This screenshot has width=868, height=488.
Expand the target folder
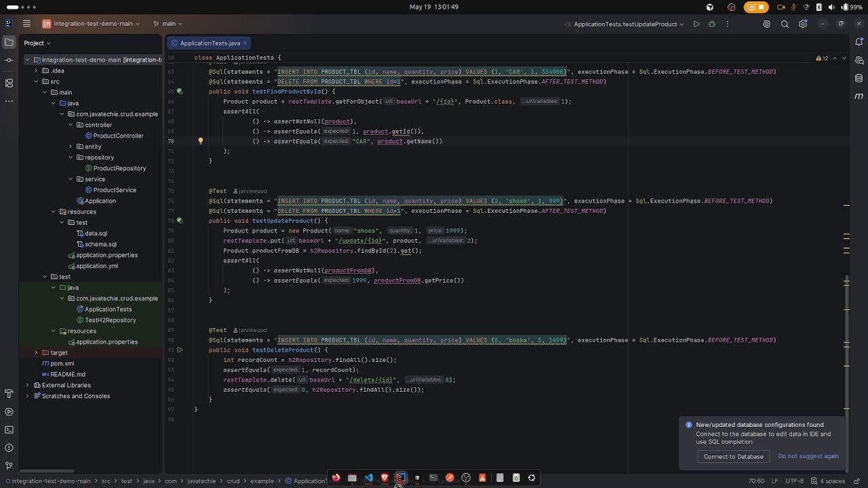coord(36,352)
